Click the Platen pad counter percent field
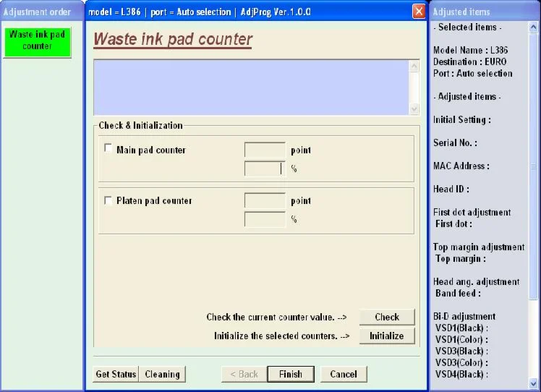Image resolution: width=541 pixels, height=392 pixels. click(265, 219)
